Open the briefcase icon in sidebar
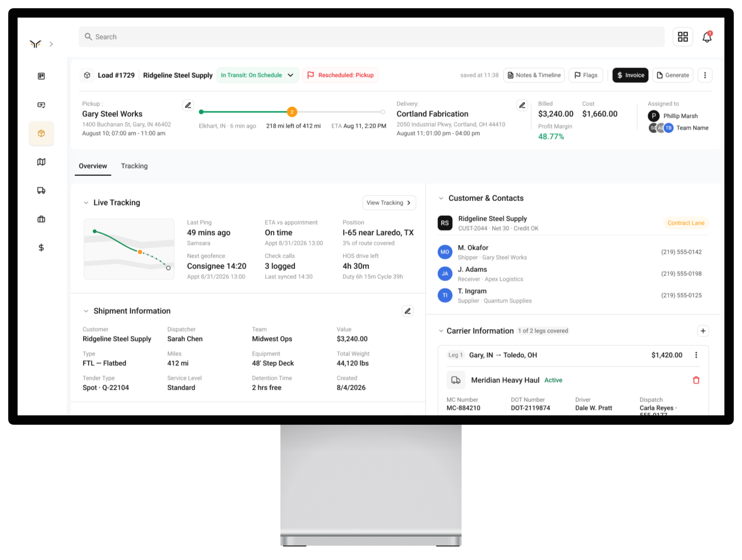742x560 pixels. coord(41,219)
